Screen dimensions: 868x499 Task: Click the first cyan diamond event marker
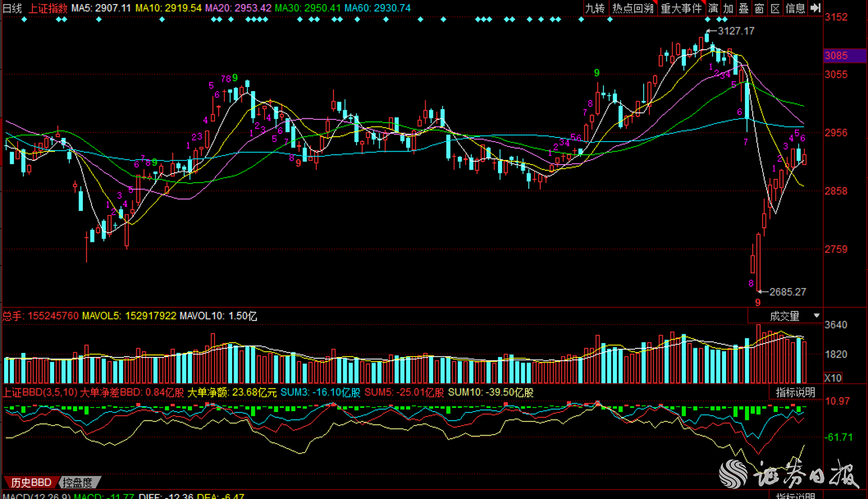tap(24, 20)
